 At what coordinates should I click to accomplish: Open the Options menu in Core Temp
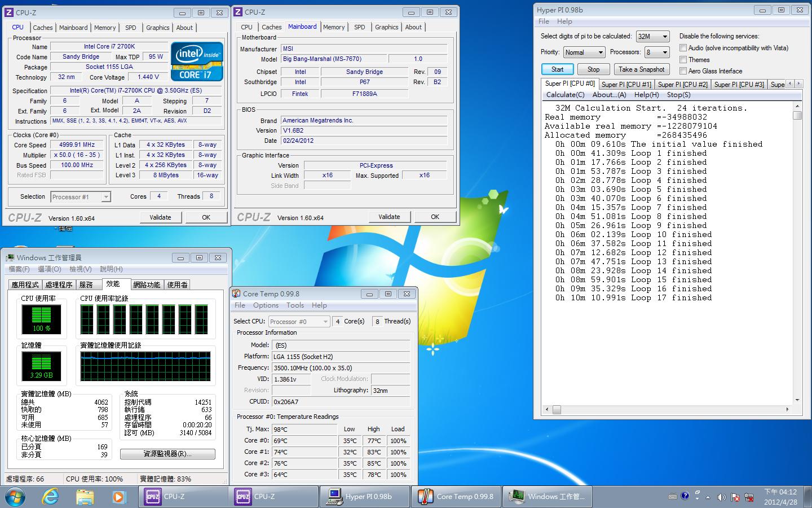[x=266, y=305]
